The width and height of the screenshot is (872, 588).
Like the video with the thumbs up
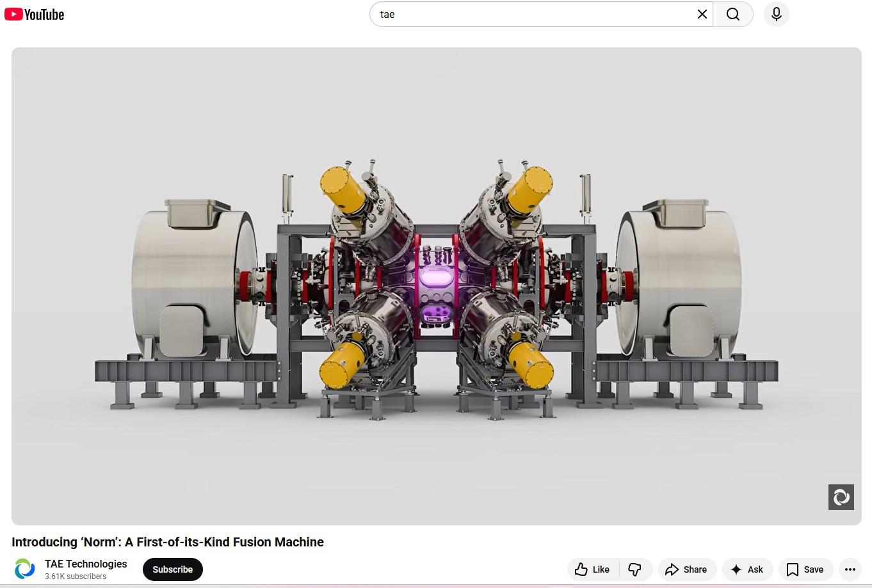coord(592,569)
